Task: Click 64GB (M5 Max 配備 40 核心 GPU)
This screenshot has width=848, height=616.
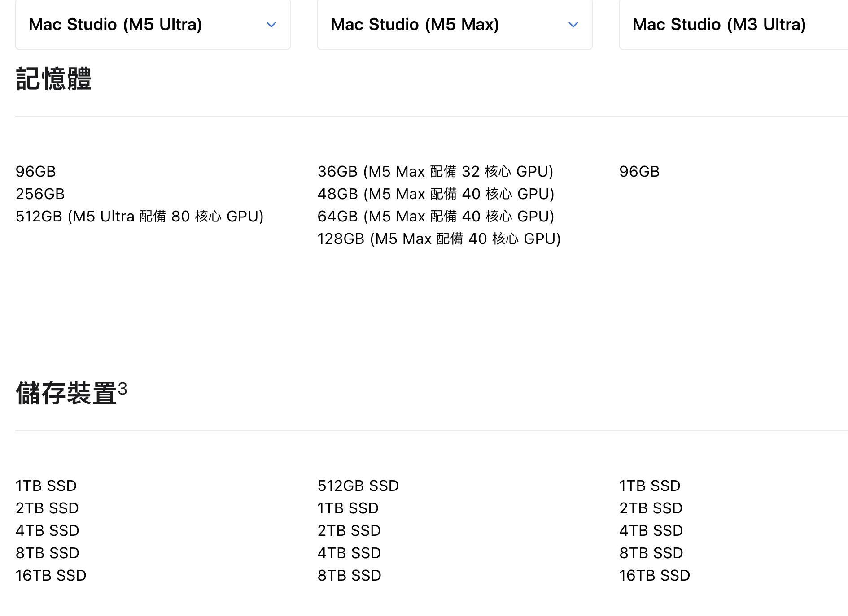Action: tap(436, 216)
